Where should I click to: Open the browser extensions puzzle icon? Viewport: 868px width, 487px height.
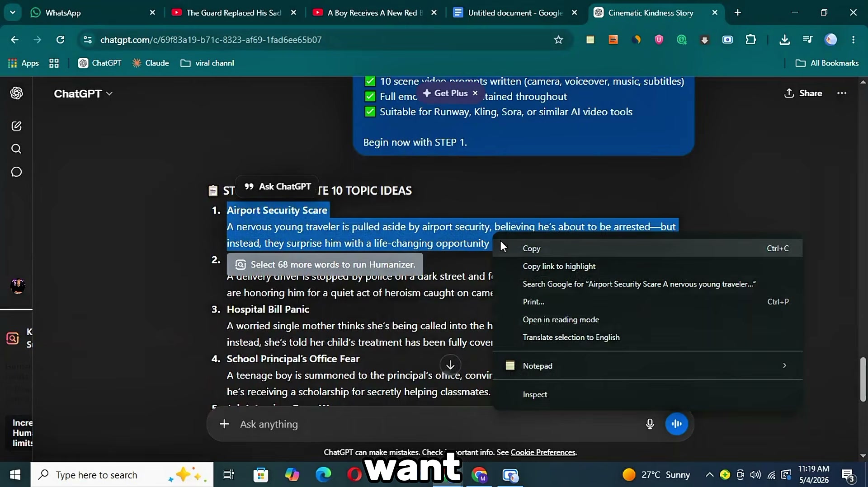pyautogui.click(x=751, y=40)
